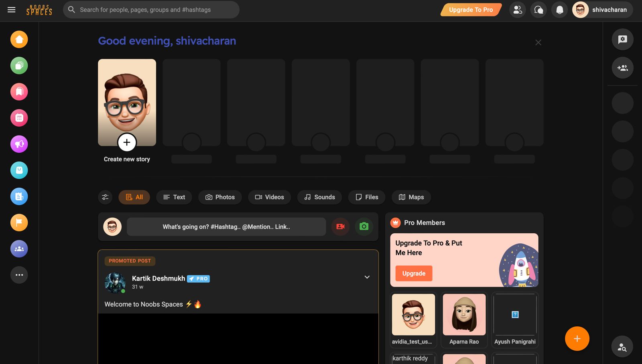This screenshot has width=642, height=364.
Task: Open the messages chat bubble icon
Action: coord(538,10)
